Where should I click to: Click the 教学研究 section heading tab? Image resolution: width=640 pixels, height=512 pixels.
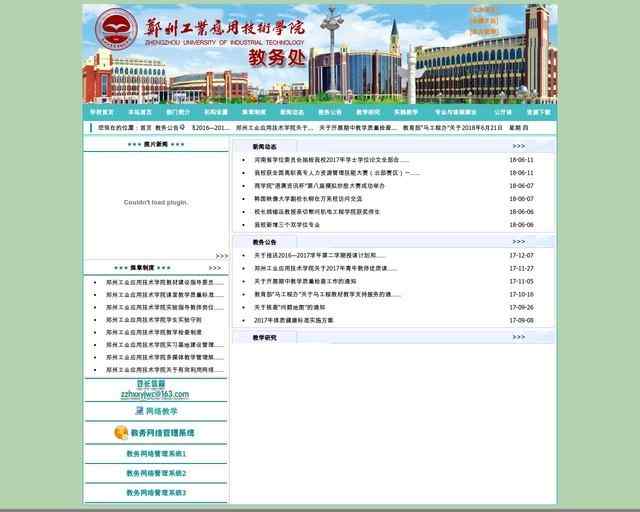click(264, 338)
